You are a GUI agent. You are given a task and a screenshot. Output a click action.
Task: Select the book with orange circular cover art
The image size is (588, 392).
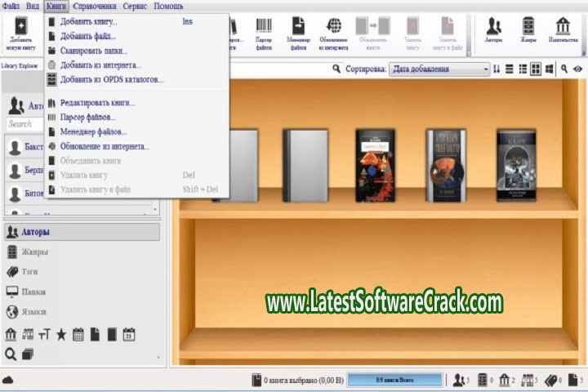[x=446, y=166]
